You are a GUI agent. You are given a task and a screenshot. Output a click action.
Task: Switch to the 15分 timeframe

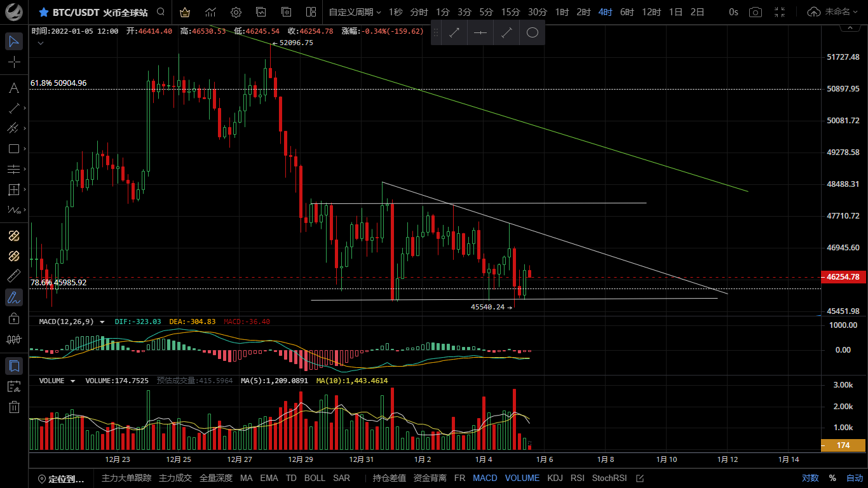(510, 12)
